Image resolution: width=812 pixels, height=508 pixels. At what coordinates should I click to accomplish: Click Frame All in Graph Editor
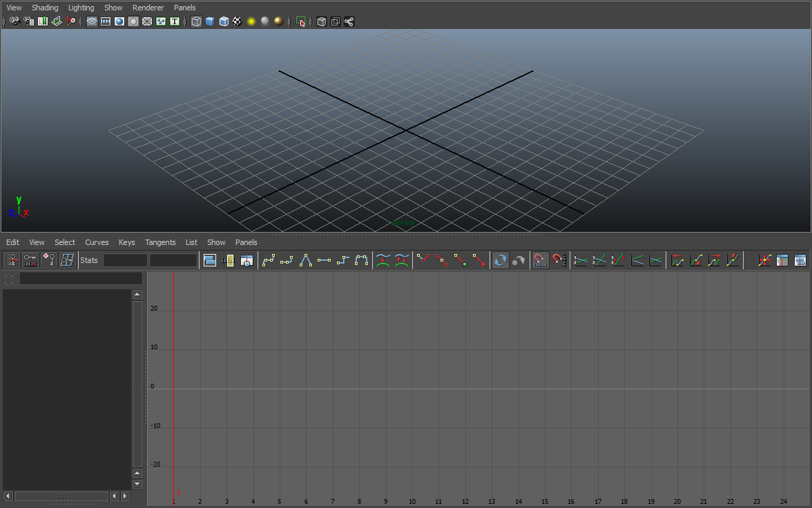coord(210,260)
